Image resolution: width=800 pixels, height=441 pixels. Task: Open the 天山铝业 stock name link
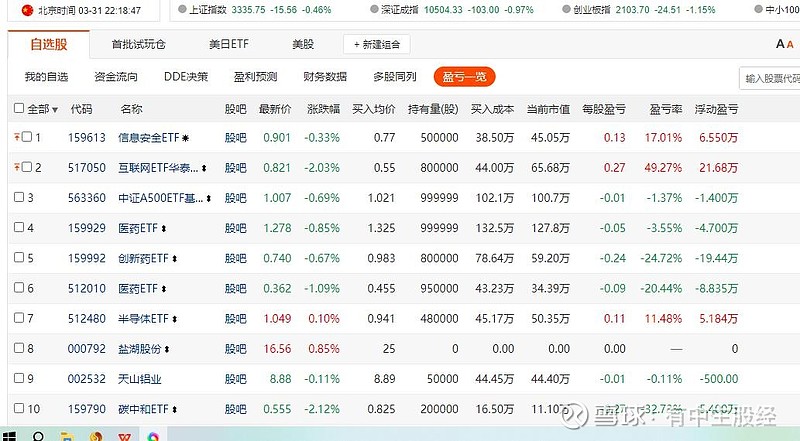[140, 379]
